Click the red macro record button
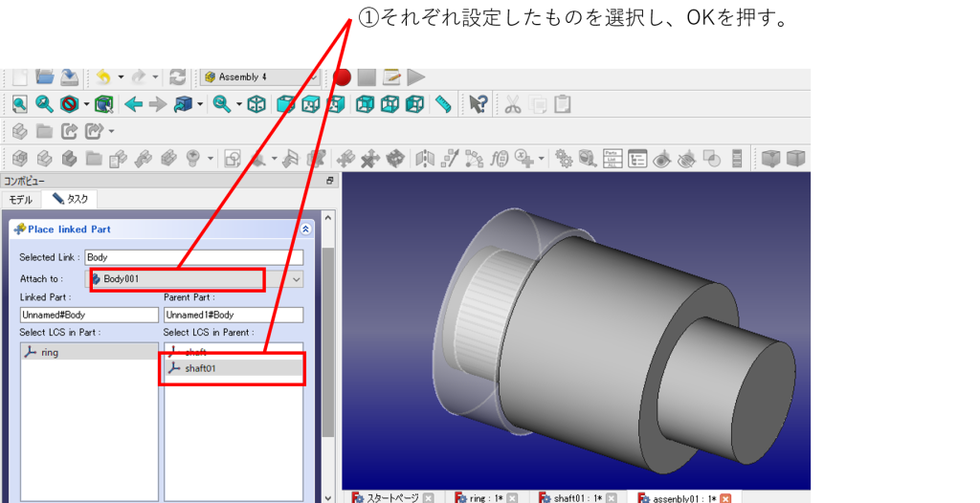Screen dimensions: 980x503 (x=343, y=77)
